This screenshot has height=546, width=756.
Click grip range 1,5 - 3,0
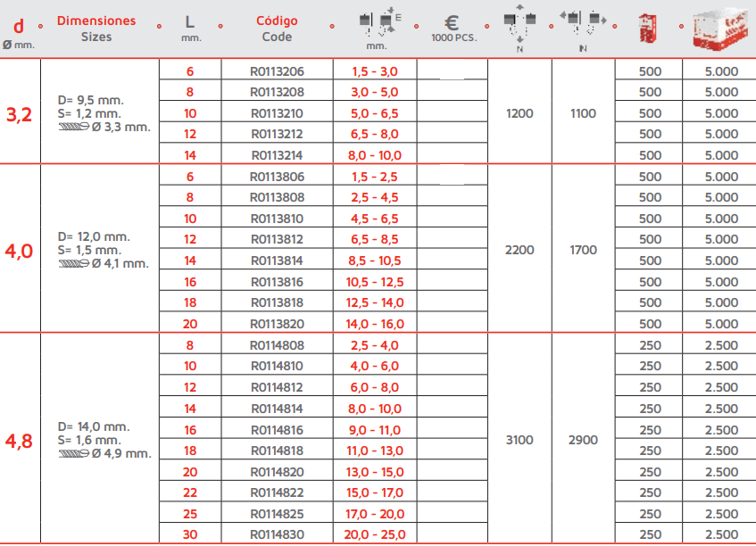click(x=375, y=71)
